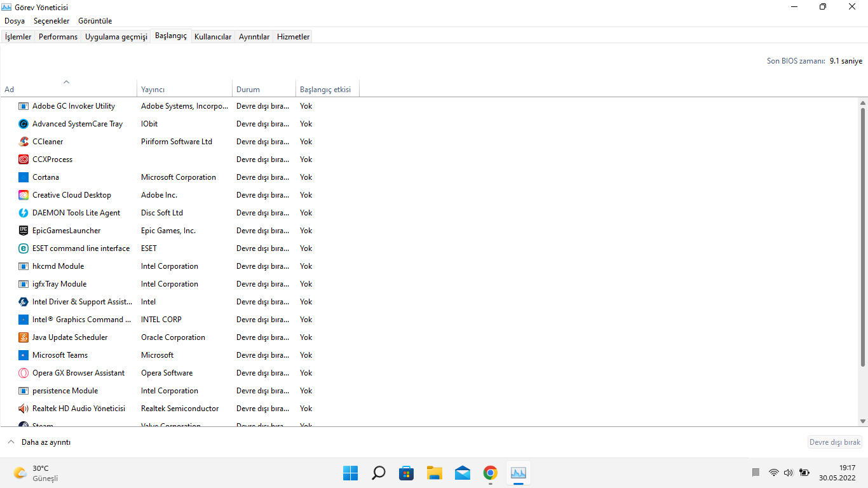This screenshot has height=488, width=868.
Task: Click the vertical scrollbar thumb of the list
Action: click(x=863, y=237)
